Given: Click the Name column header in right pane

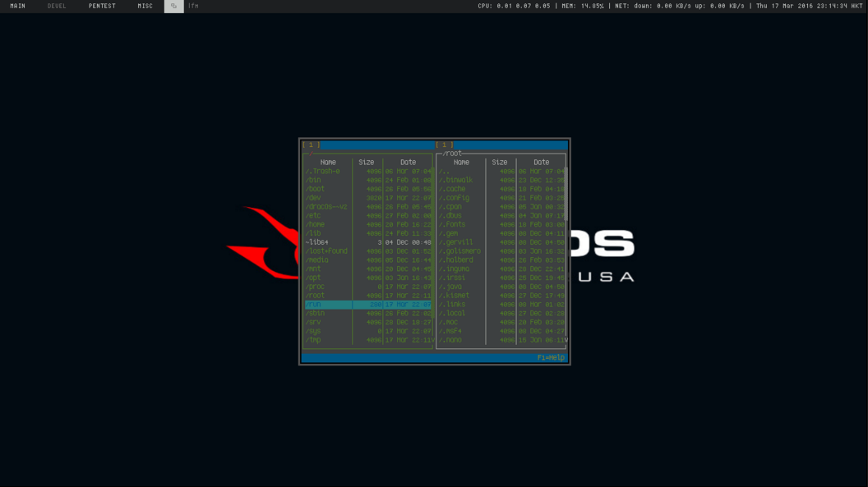Looking at the screenshot, I should tap(461, 163).
